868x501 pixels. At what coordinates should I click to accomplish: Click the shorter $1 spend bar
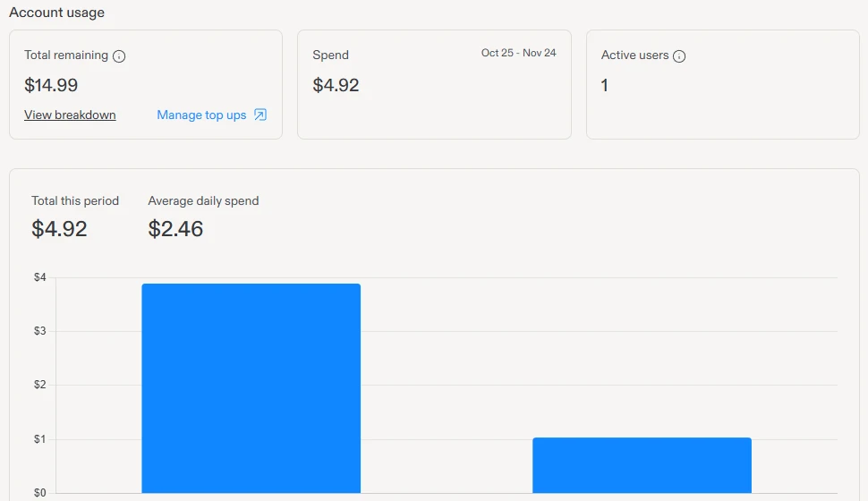coord(642,465)
